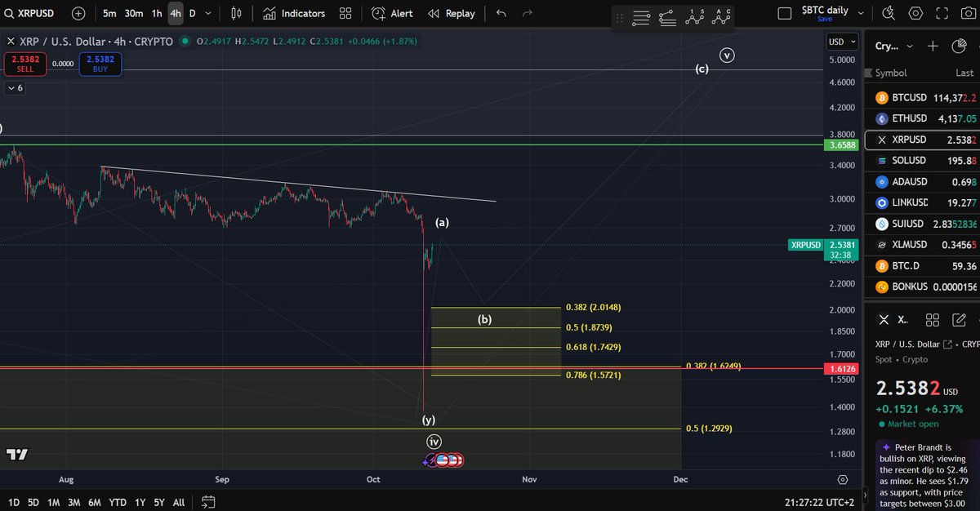Viewport: 980px width, 511px height.
Task: Select BONKUSD in the watchlist
Action: click(x=924, y=287)
